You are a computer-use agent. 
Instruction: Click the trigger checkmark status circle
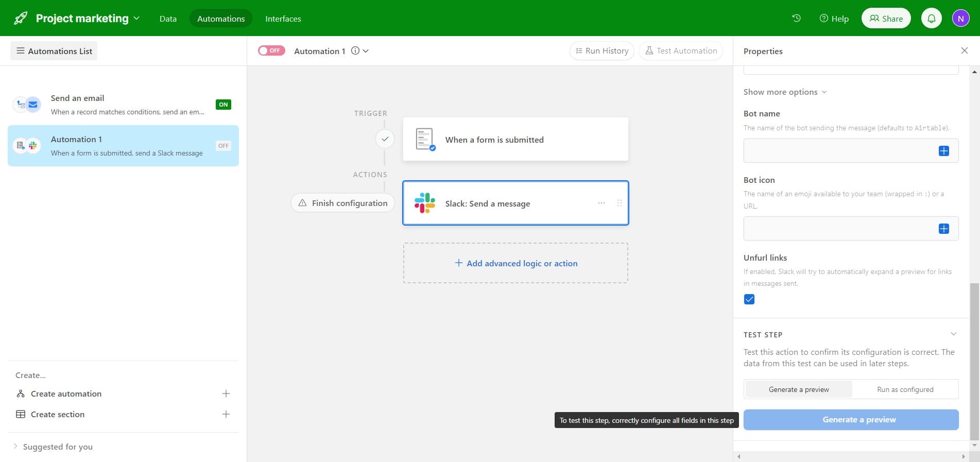pos(385,139)
